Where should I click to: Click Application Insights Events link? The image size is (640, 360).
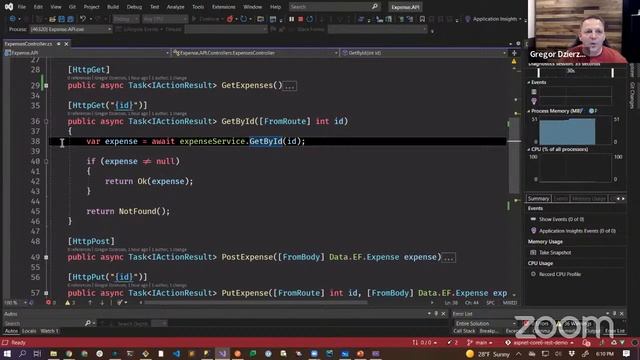(577, 231)
